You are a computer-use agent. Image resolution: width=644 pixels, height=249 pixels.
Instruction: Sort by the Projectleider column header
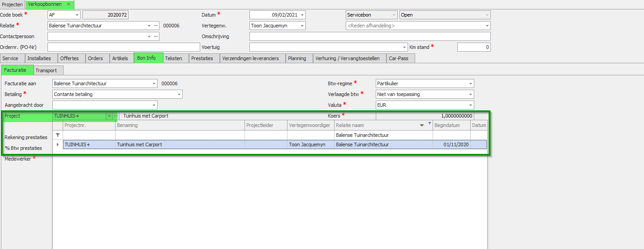point(266,126)
